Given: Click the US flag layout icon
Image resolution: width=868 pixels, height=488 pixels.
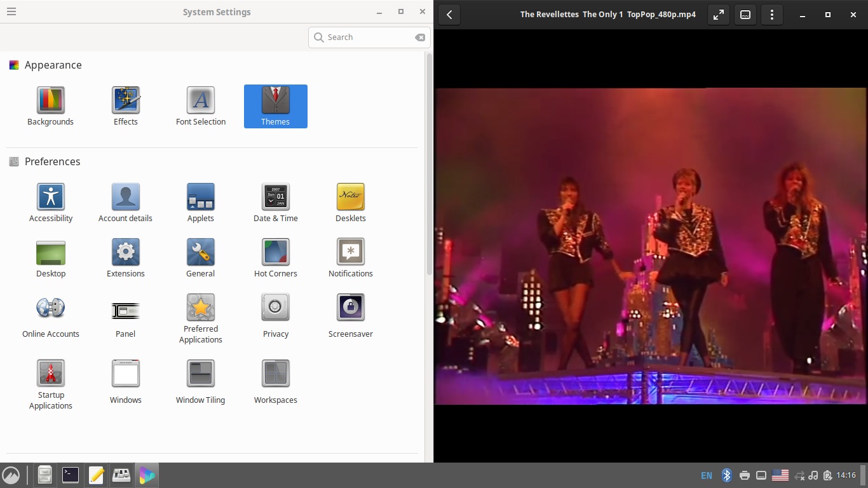Looking at the screenshot, I should tap(780, 475).
